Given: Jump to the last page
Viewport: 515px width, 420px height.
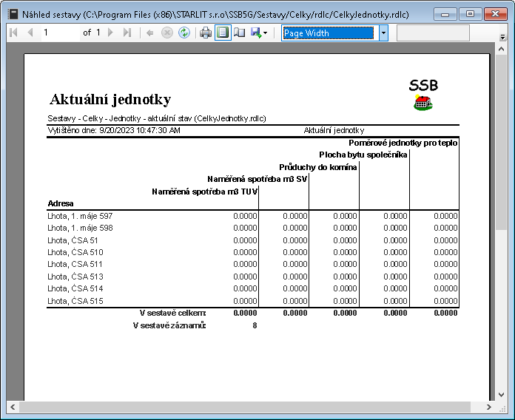Looking at the screenshot, I should coord(127,33).
